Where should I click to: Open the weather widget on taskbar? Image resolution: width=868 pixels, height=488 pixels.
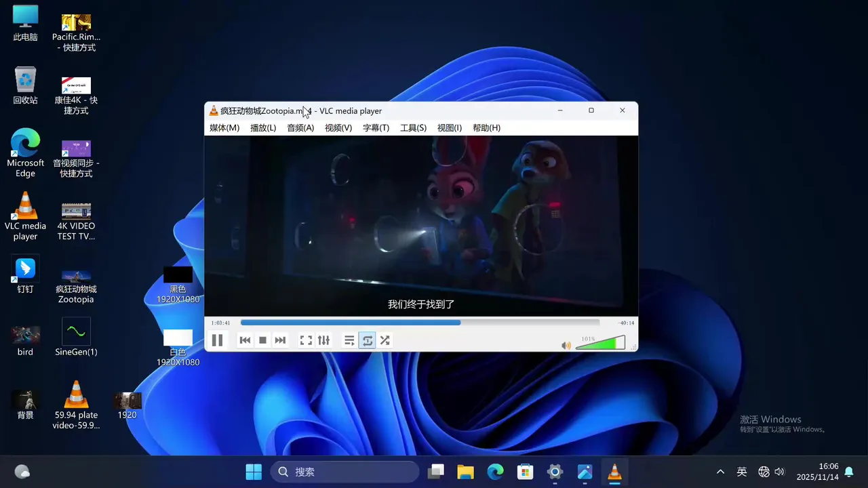pos(22,472)
